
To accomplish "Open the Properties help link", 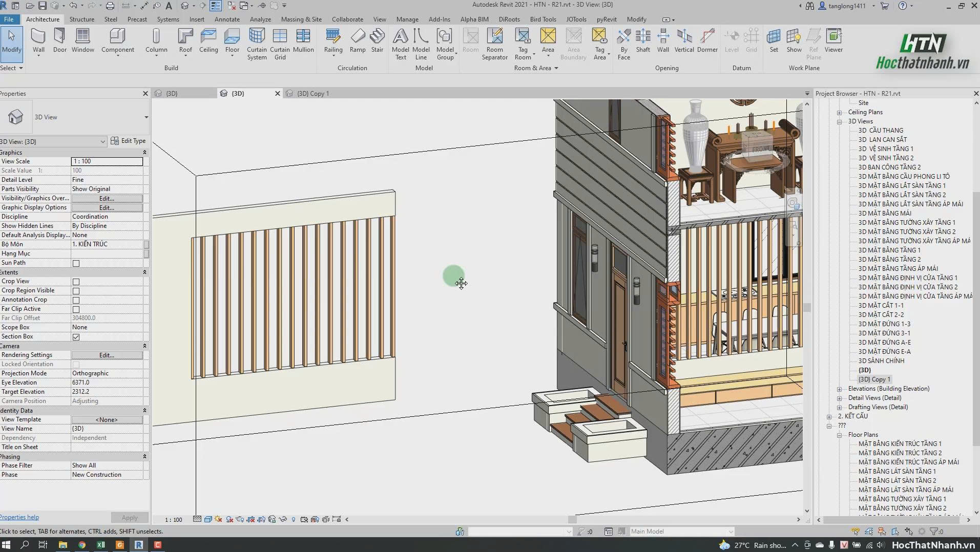I will pos(19,517).
